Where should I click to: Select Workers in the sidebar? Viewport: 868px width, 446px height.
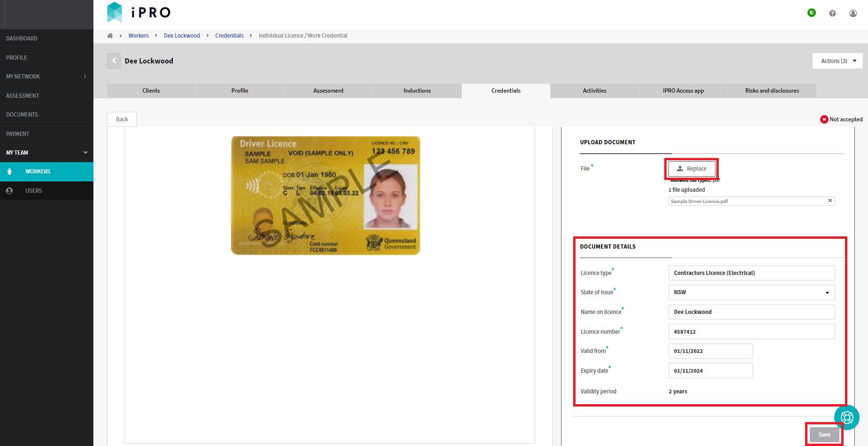click(x=46, y=172)
